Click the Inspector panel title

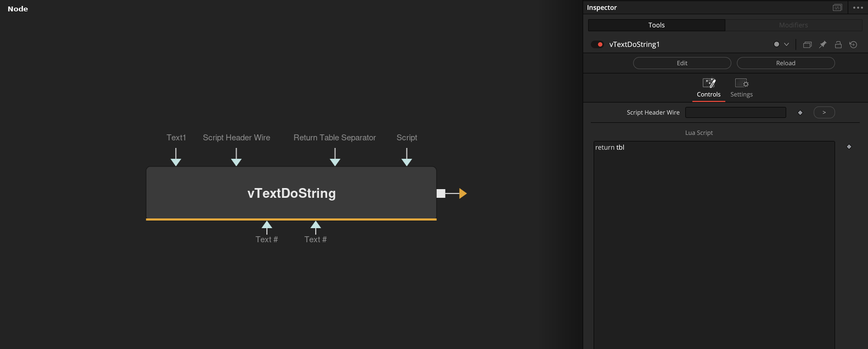click(602, 8)
